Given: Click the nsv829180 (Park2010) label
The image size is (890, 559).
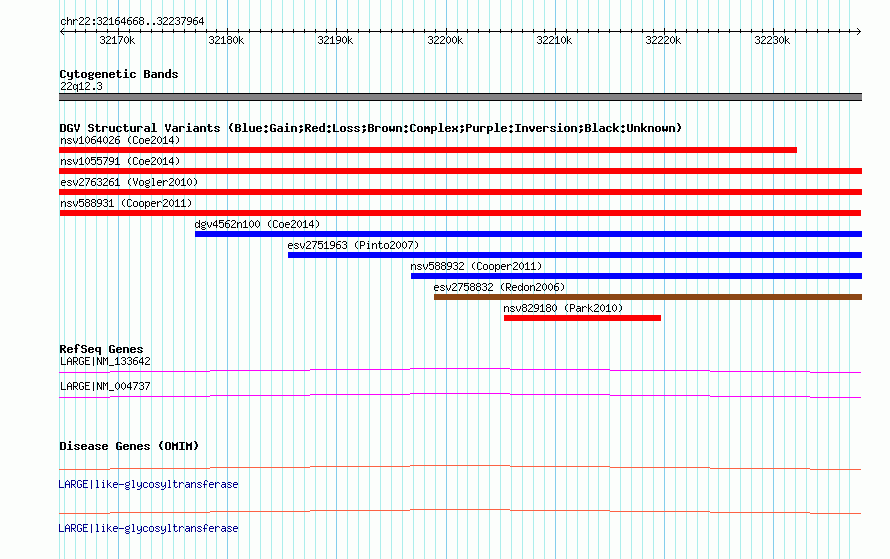Looking at the screenshot, I should point(563,308).
